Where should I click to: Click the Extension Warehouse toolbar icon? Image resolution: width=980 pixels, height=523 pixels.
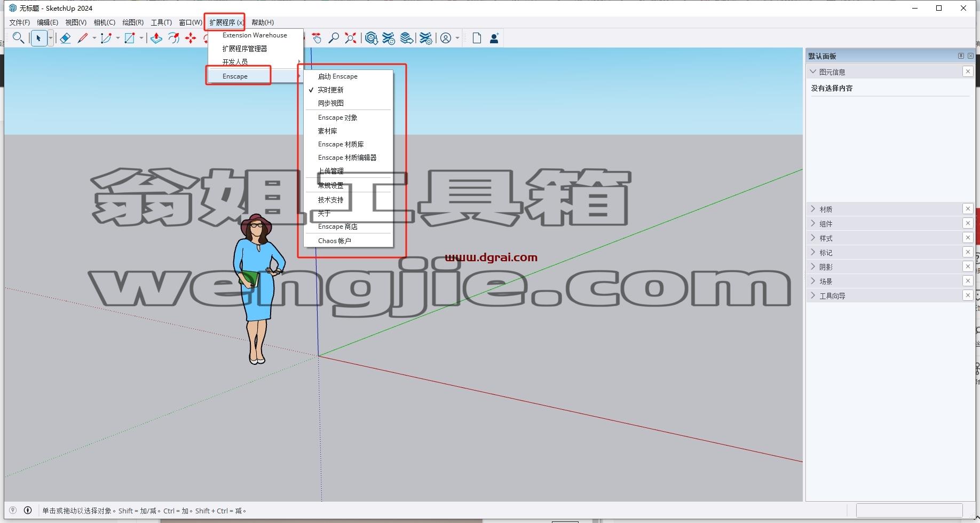(389, 38)
